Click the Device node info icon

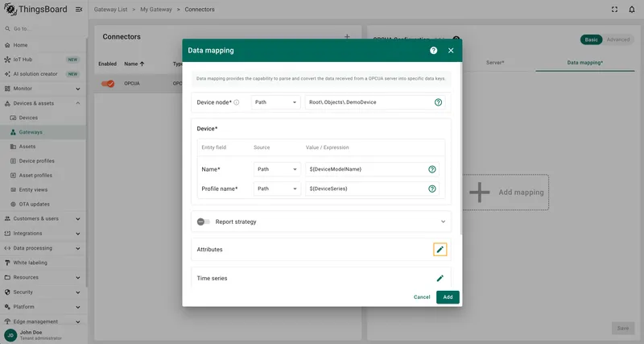(237, 102)
